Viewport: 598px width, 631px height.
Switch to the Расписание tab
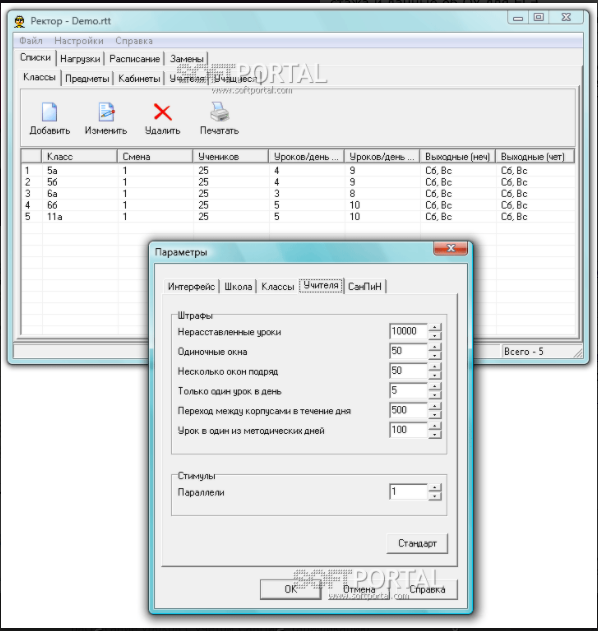(x=134, y=59)
